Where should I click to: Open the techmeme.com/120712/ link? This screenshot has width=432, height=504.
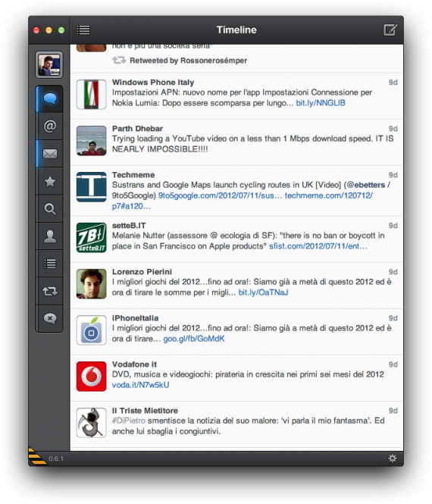(328, 196)
